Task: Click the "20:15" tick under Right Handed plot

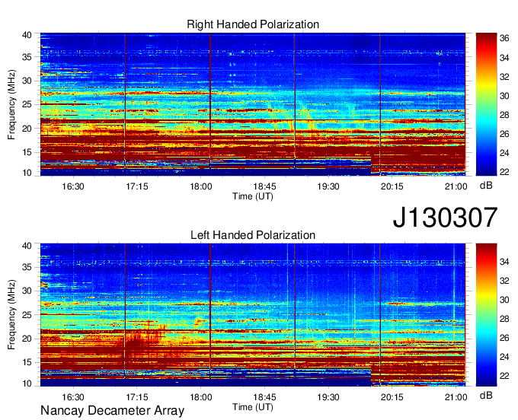Action: coord(392,186)
